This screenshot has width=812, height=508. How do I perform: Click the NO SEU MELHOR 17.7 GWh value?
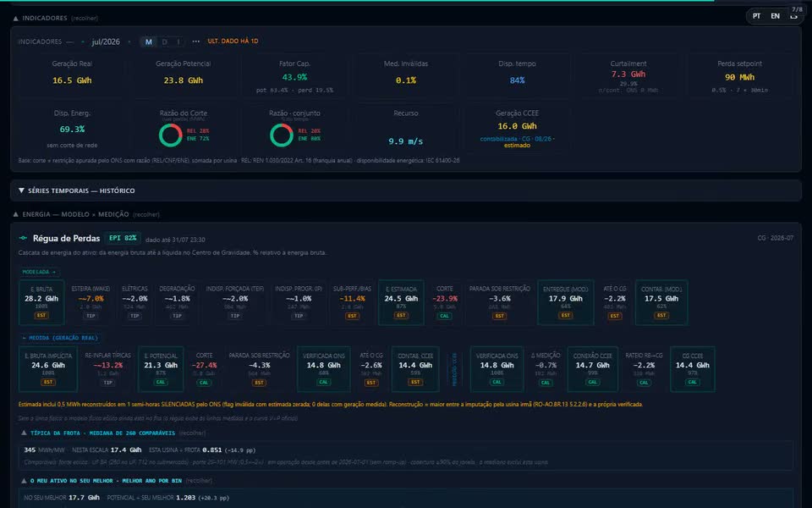click(84, 498)
